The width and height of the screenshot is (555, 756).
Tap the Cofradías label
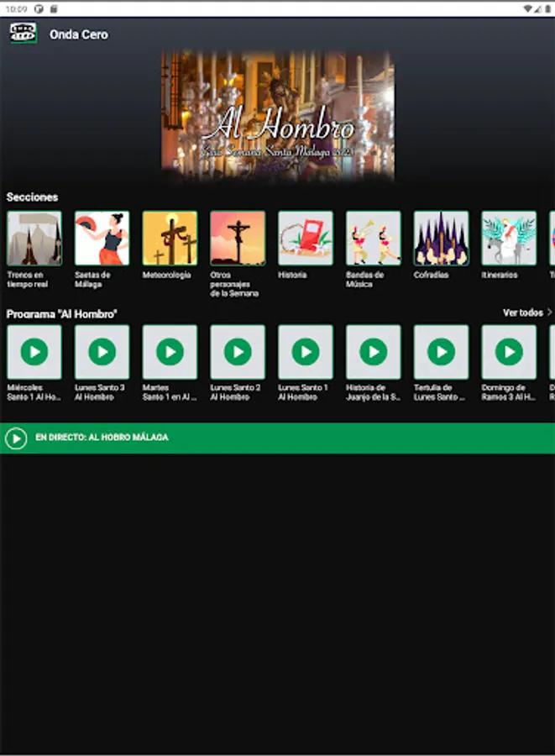[432, 275]
